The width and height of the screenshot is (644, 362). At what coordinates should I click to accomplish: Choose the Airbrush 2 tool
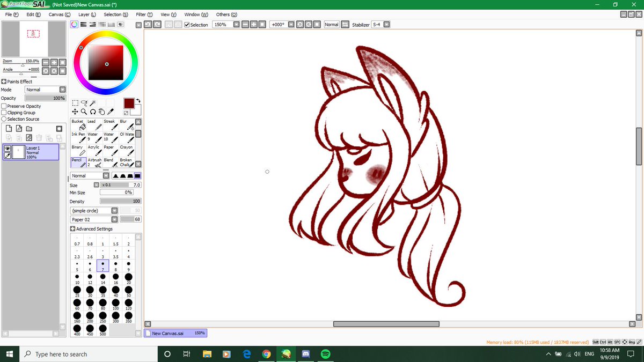pyautogui.click(x=94, y=163)
